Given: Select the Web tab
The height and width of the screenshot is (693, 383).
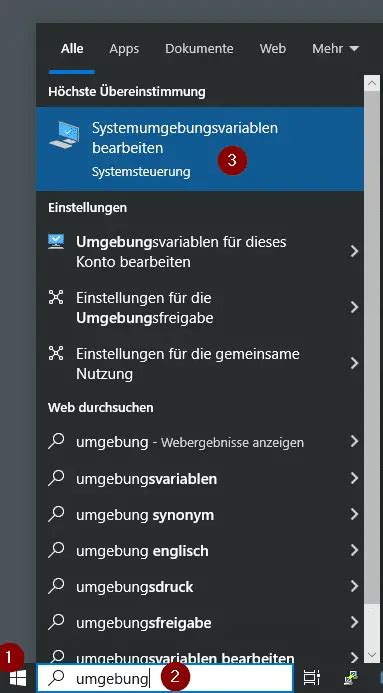Looking at the screenshot, I should (x=273, y=48).
